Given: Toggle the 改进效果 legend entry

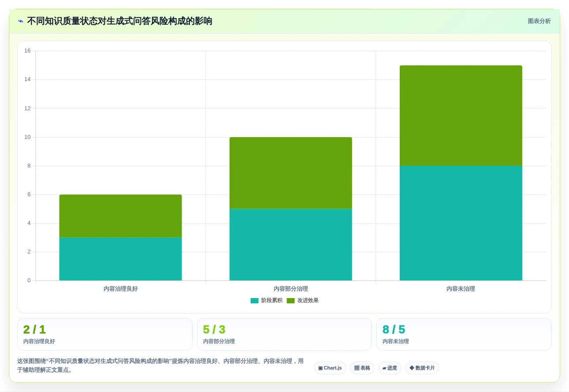Looking at the screenshot, I should click(x=302, y=301).
